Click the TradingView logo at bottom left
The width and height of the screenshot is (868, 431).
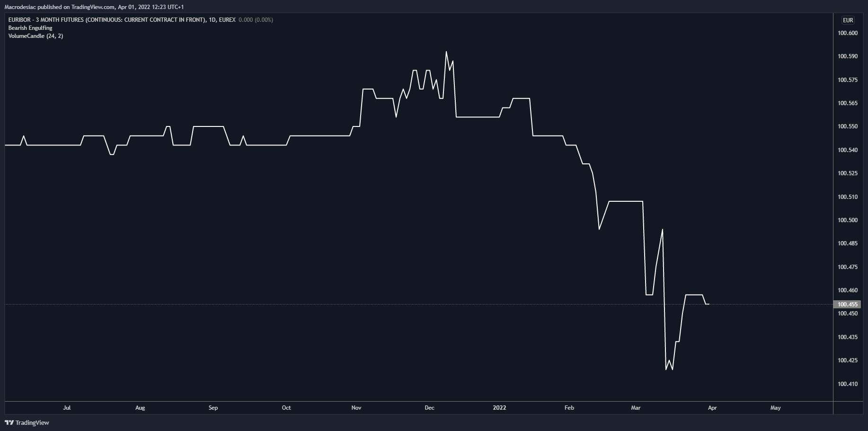coord(27,422)
